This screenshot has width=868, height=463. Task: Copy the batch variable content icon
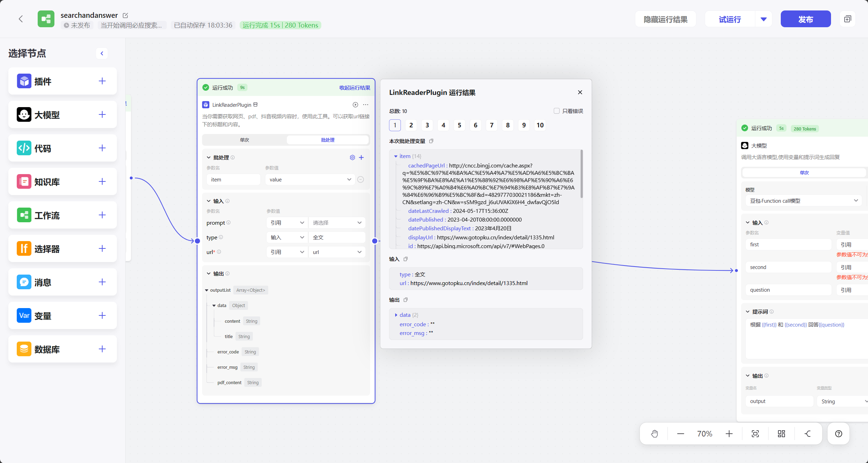(431, 141)
